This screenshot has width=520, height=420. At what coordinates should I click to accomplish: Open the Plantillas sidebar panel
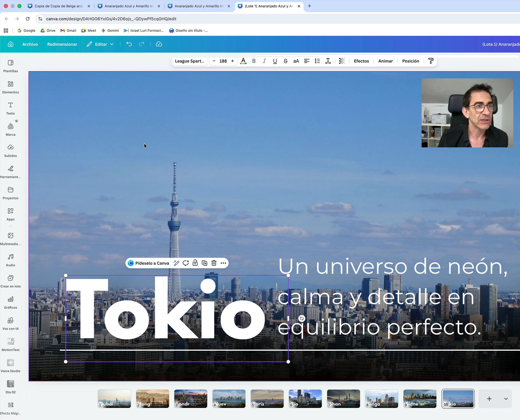[11, 66]
